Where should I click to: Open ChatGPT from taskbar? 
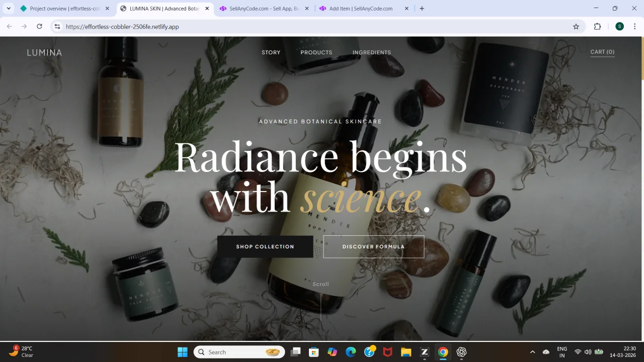(461, 352)
